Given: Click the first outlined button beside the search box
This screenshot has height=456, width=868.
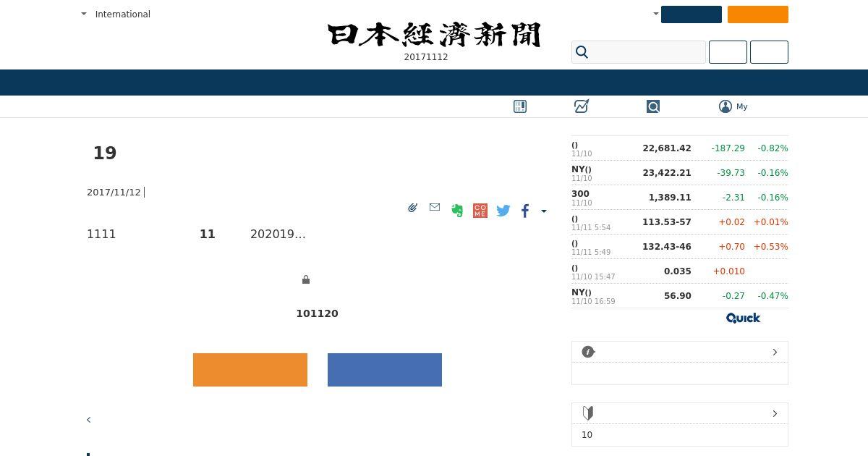Looking at the screenshot, I should pos(728,52).
